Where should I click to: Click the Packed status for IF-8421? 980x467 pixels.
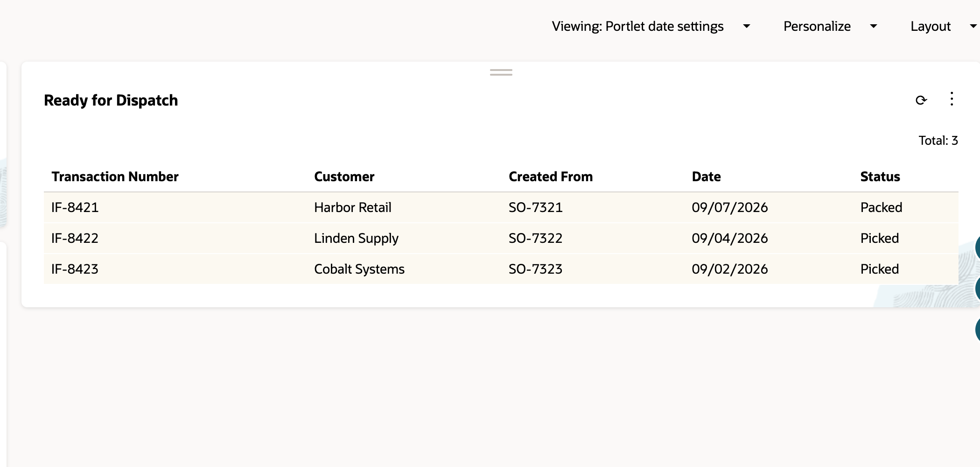(x=881, y=207)
